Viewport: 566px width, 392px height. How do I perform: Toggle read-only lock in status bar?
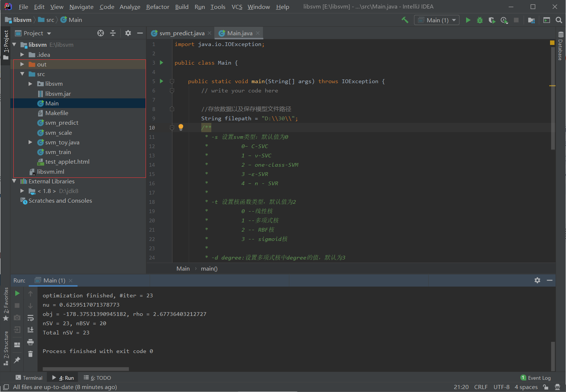546,387
